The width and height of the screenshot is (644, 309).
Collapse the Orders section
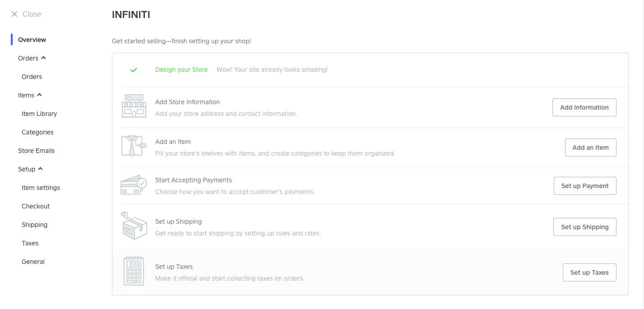(x=32, y=58)
